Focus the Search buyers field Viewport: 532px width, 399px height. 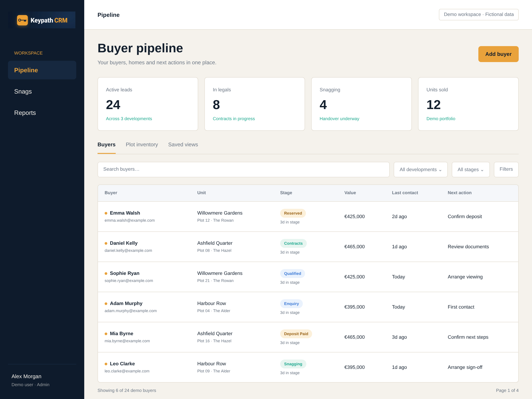[x=243, y=169]
